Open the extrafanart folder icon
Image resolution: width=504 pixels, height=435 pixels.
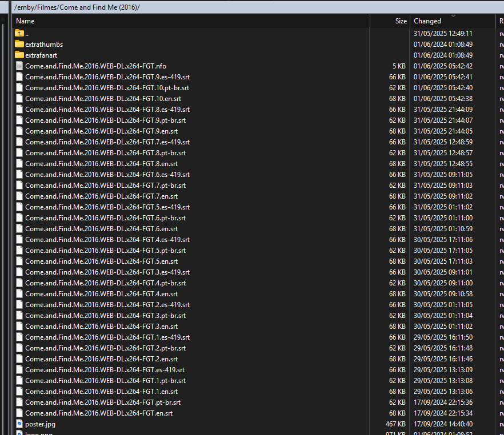(x=19, y=55)
